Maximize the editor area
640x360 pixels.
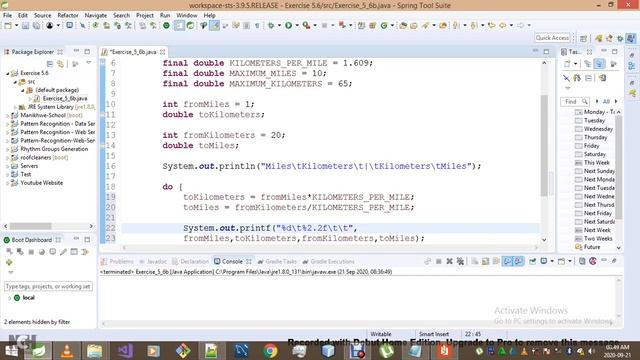pos(547,51)
